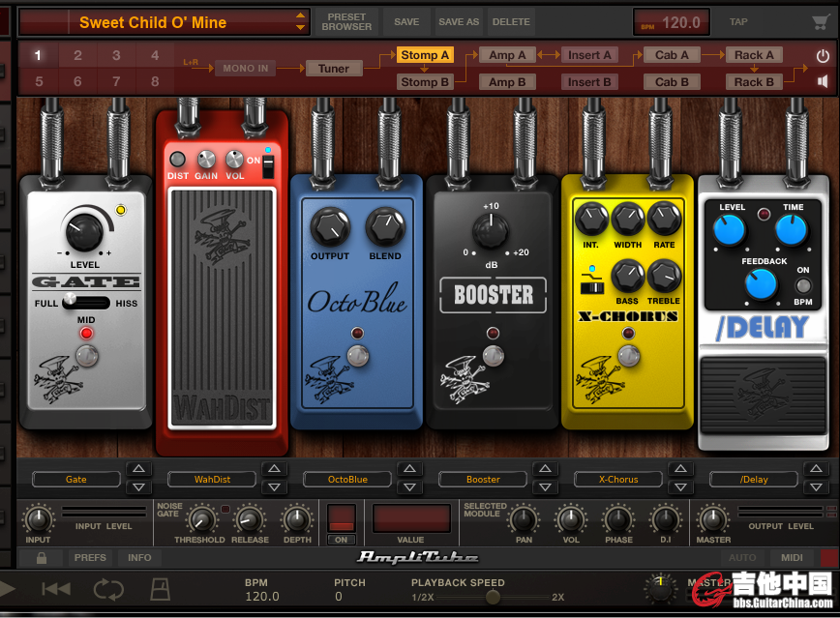The height and width of the screenshot is (618, 840).
Task: Click the lock icon beside PREFS
Action: pos(42,558)
